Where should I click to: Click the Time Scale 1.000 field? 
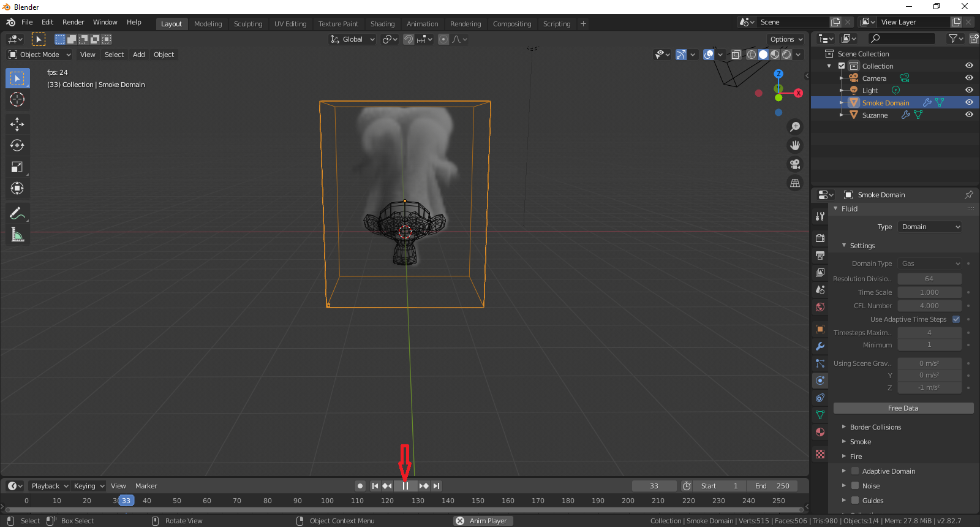[930, 292]
